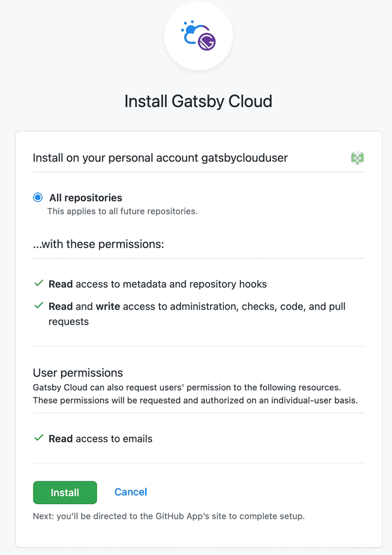This screenshot has width=392, height=555.
Task: Click the checkmark beside email read access
Action: pyautogui.click(x=38, y=438)
